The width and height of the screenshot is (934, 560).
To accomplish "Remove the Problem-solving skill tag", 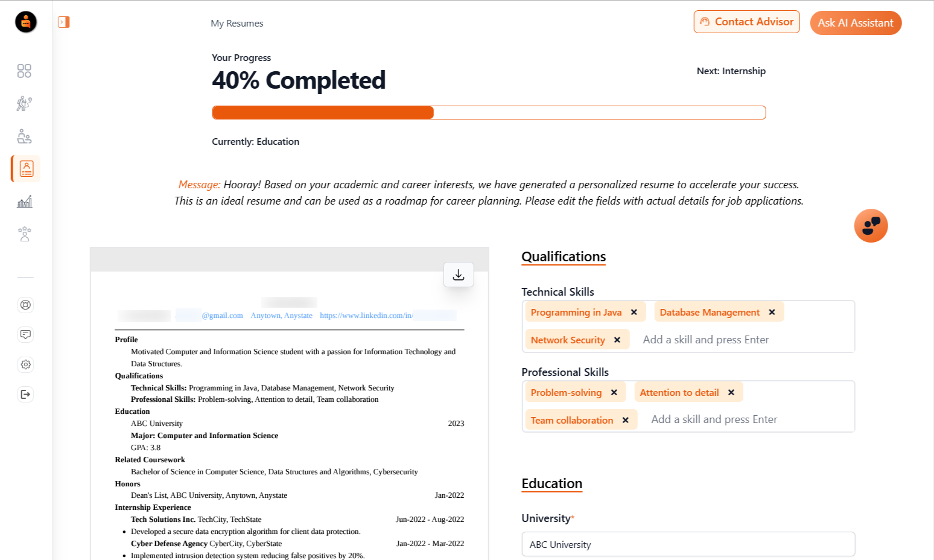I will pyautogui.click(x=614, y=392).
